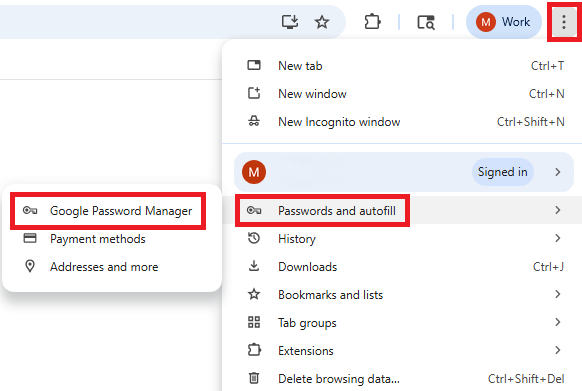The image size is (582, 391).
Task: Open the Work profile button
Action: click(504, 22)
